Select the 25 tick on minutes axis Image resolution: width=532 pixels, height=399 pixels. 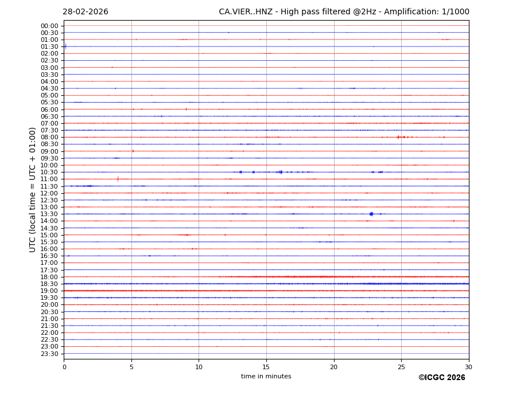click(401, 367)
